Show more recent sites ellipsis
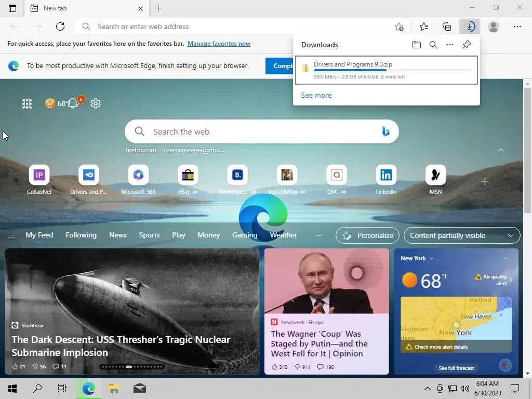This screenshot has height=399, width=532. [244, 150]
